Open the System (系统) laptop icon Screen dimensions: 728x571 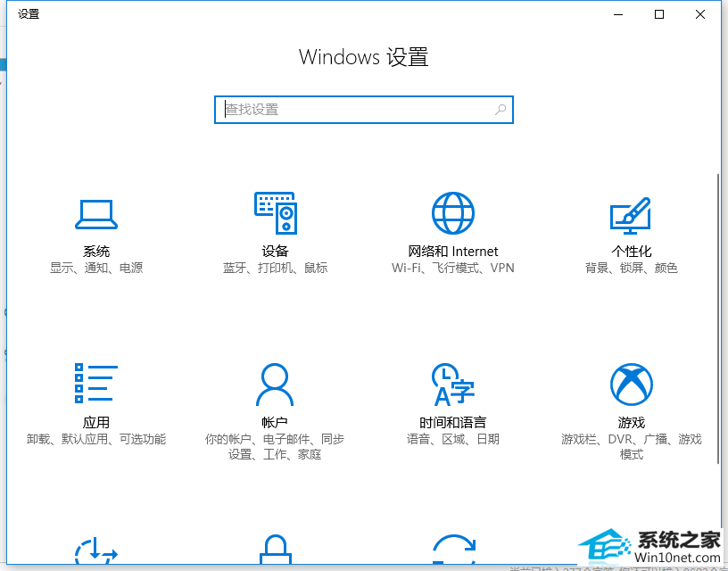click(96, 214)
